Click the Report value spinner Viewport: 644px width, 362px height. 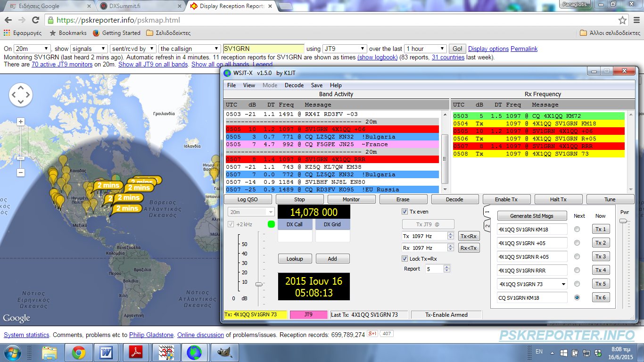coord(447,269)
